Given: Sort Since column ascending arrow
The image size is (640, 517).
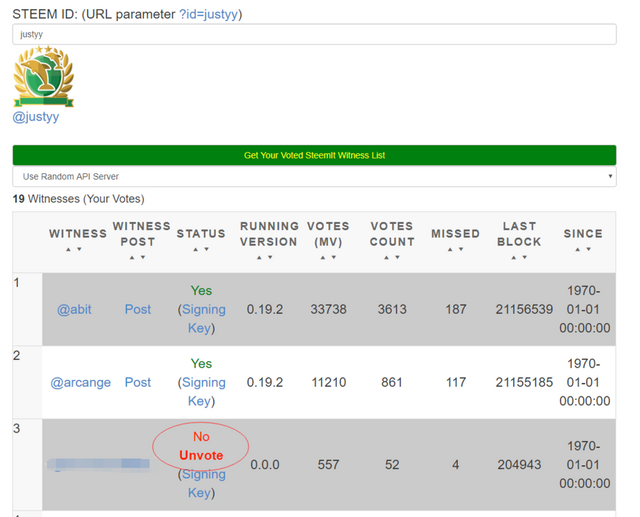Looking at the screenshot, I should pos(578,249).
